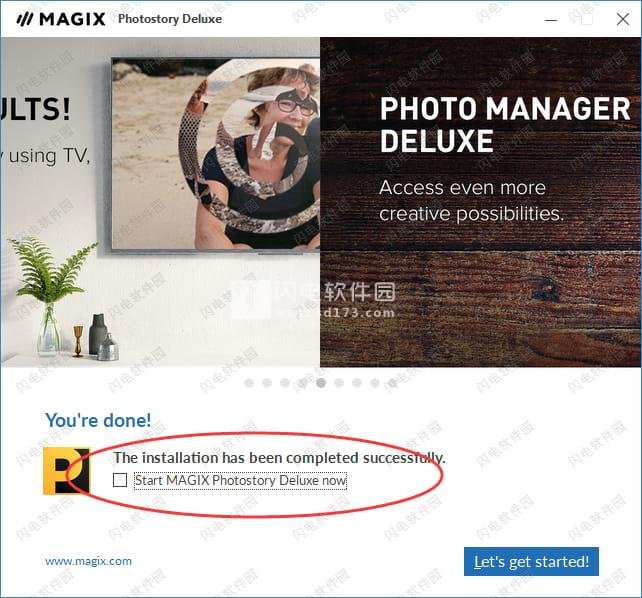
Task: Select the seventh carousel indicator dot
Action: pyautogui.click(x=357, y=383)
